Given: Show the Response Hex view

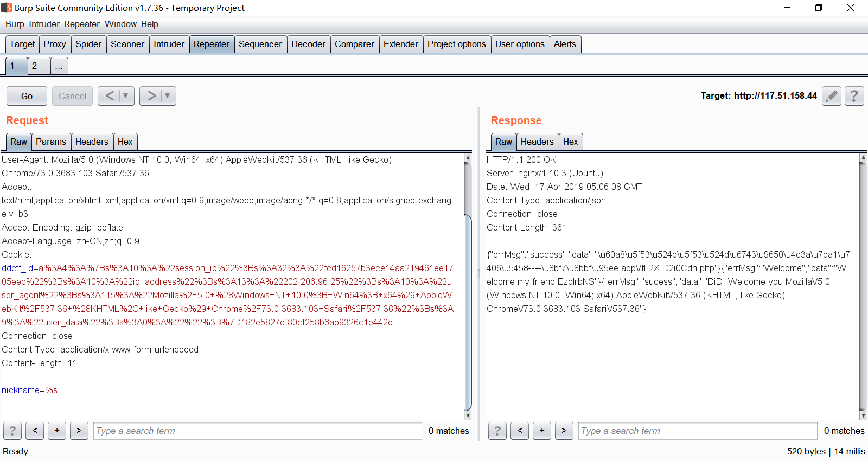Looking at the screenshot, I should pos(570,142).
